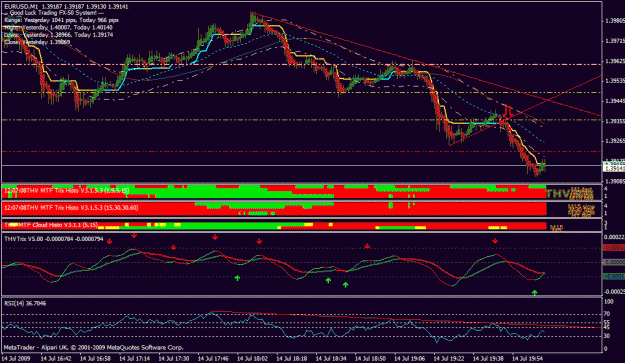
Task: Select the red hollow down arrow on price chart
Action: coord(507,111)
